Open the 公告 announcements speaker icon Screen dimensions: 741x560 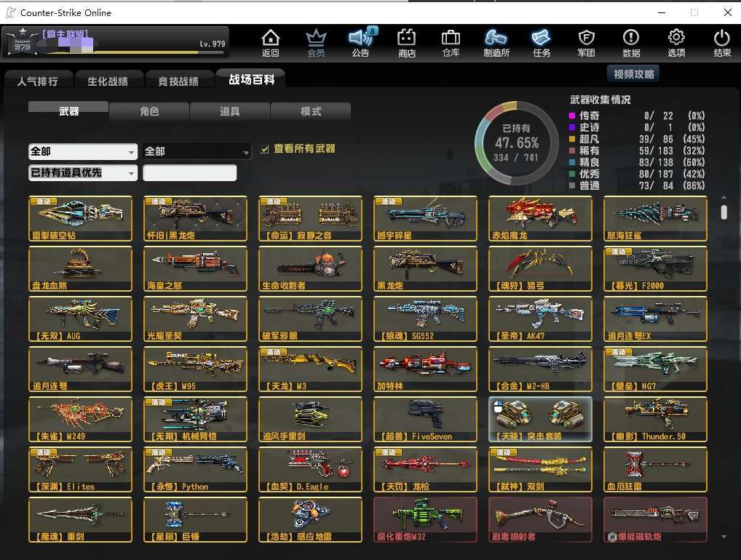[361, 42]
